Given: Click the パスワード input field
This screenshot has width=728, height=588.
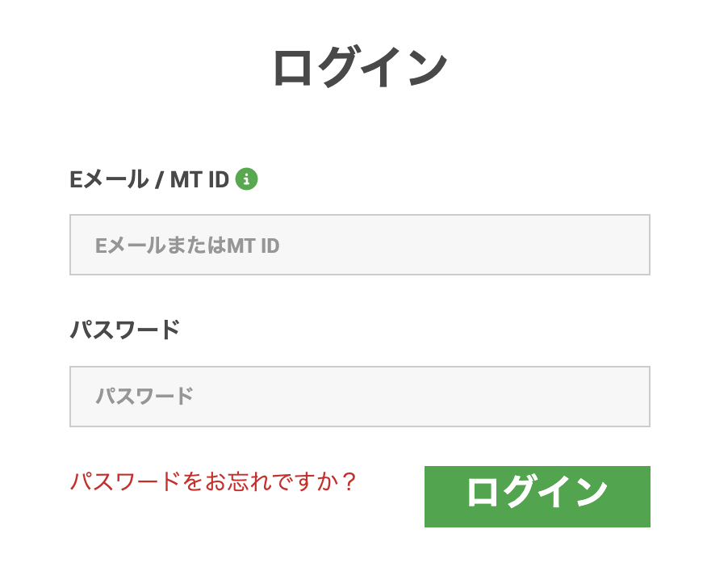Looking at the screenshot, I should pyautogui.click(x=360, y=397).
